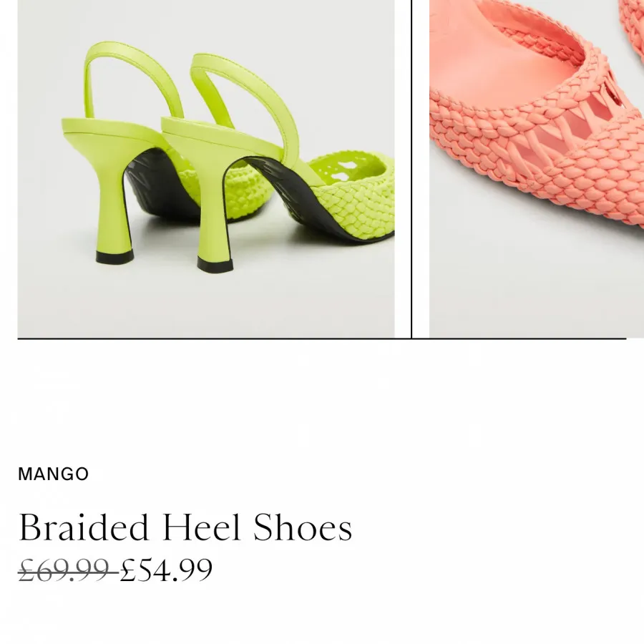Click the MANGO brand name

[x=54, y=474]
